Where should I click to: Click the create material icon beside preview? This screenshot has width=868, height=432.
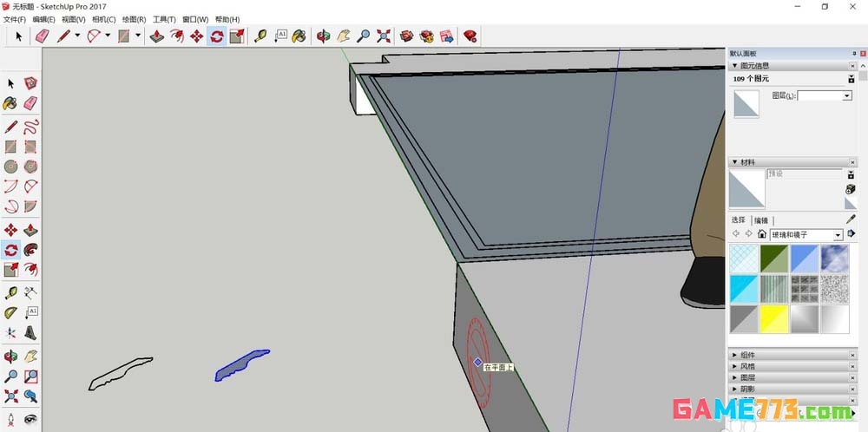point(851,189)
